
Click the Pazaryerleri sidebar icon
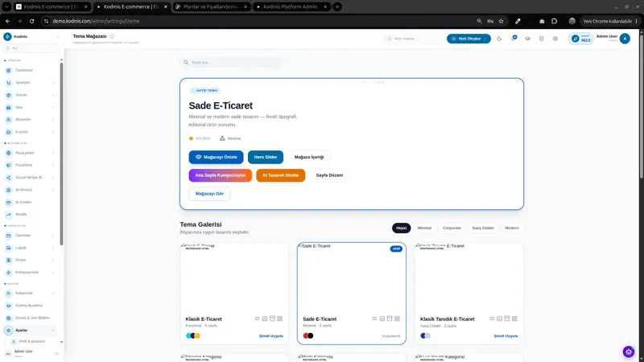pos(9,153)
